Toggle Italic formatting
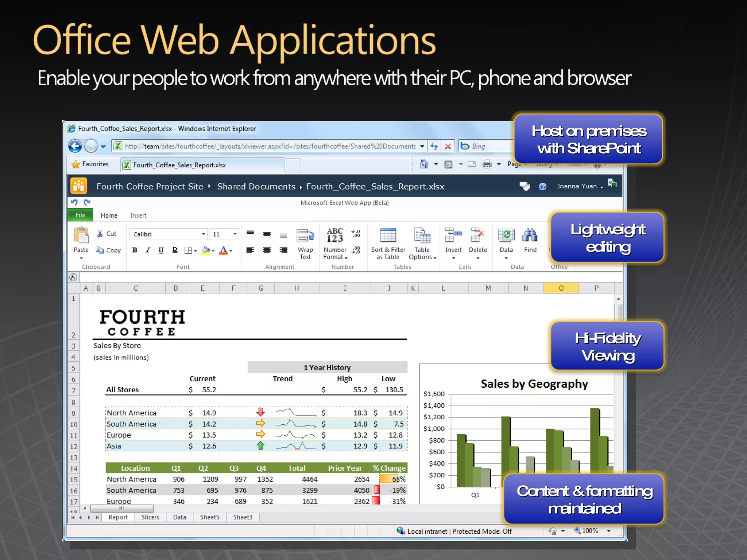This screenshot has height=560, width=747. 148,250
